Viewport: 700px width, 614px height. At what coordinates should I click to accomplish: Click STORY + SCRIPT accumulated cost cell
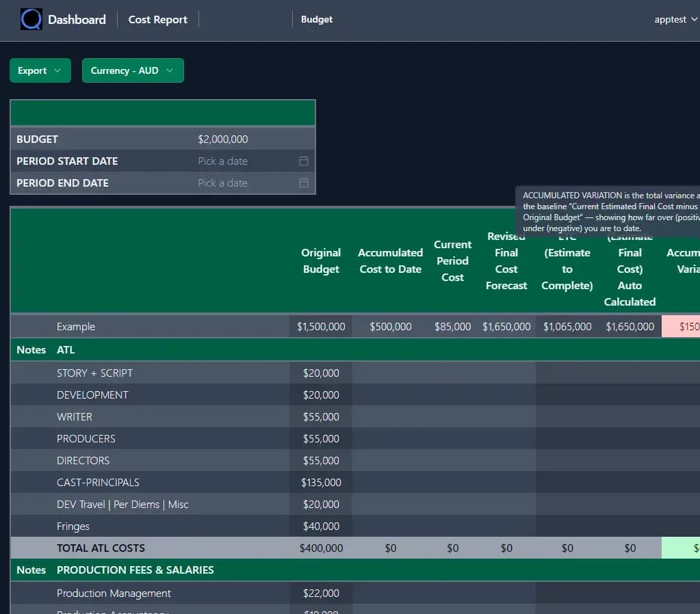point(390,373)
